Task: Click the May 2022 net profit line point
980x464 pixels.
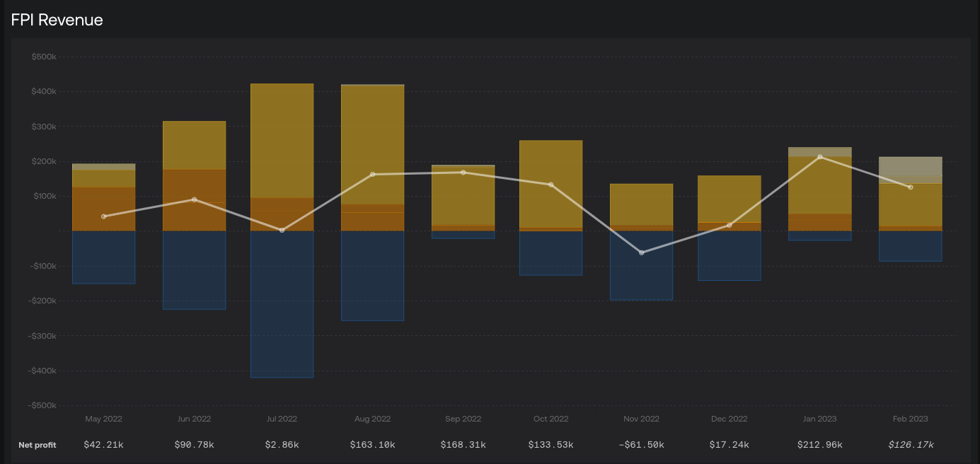Action: tap(104, 216)
